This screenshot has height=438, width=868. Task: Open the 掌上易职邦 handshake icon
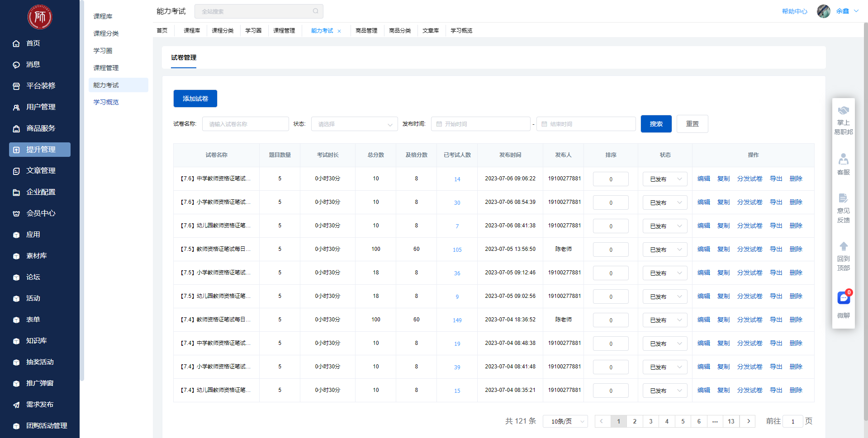(843, 111)
